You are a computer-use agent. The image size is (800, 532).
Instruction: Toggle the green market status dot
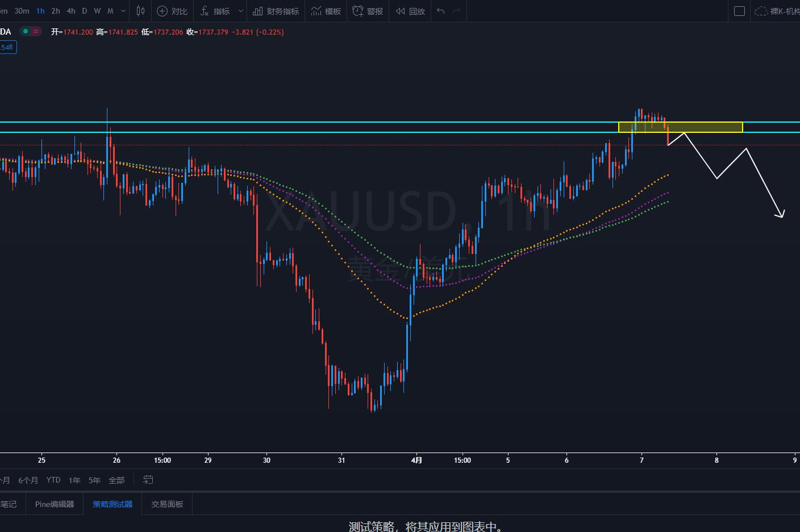[x=26, y=32]
